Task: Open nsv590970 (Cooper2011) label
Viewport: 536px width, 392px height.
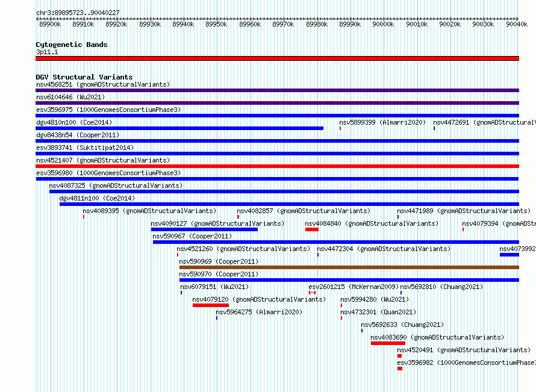Action: click(x=219, y=274)
